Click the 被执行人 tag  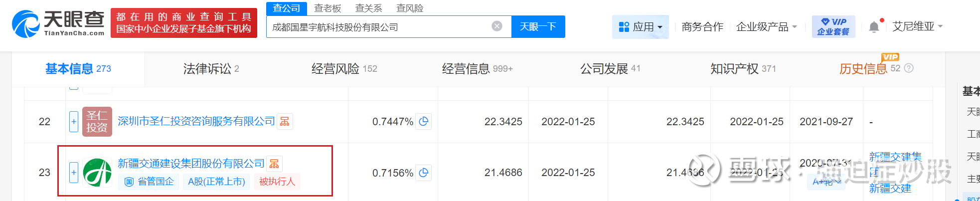click(277, 182)
